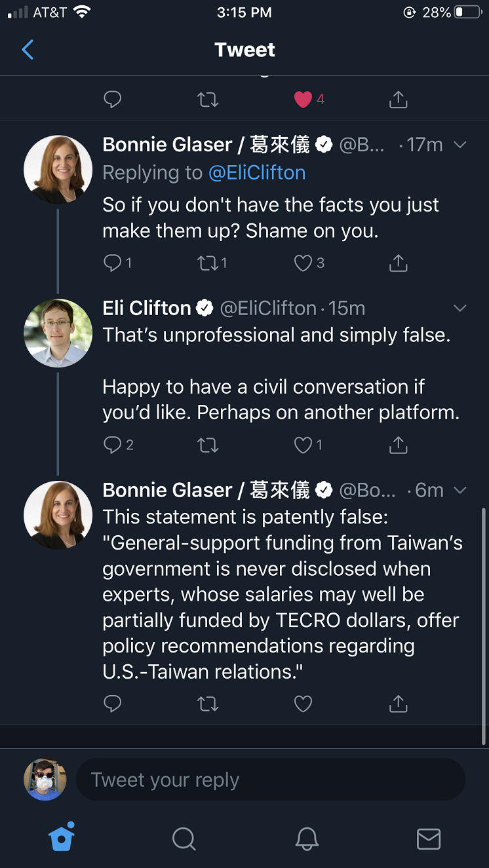Open the @EliClifton mention link
The image size is (489, 868).
257,172
